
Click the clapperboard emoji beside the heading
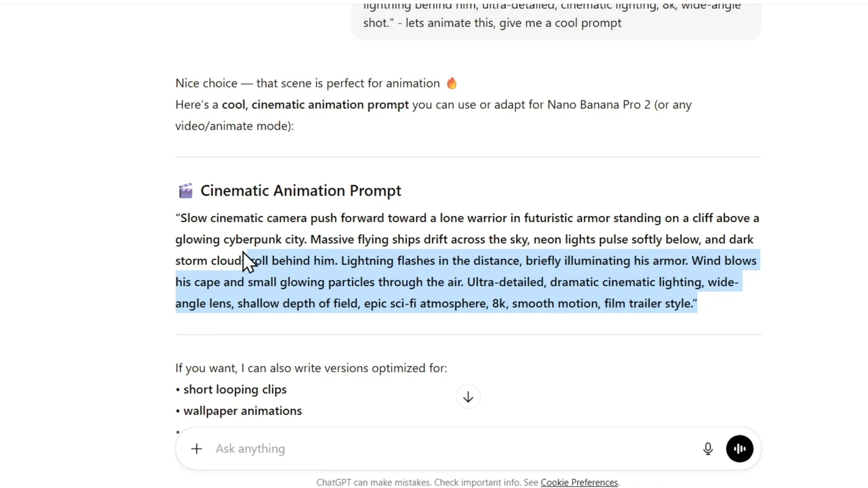(185, 191)
